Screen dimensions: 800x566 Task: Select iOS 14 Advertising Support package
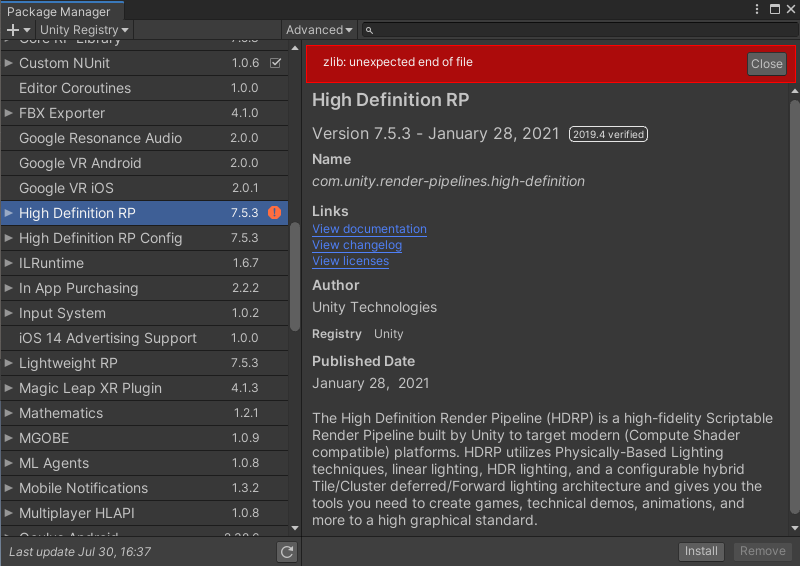tap(144, 338)
